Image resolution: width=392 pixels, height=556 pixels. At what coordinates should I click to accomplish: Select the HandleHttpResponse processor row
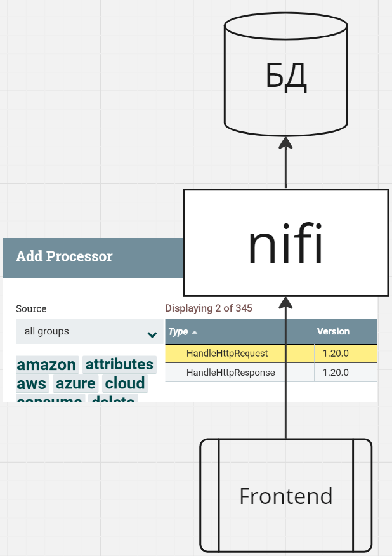click(271, 373)
